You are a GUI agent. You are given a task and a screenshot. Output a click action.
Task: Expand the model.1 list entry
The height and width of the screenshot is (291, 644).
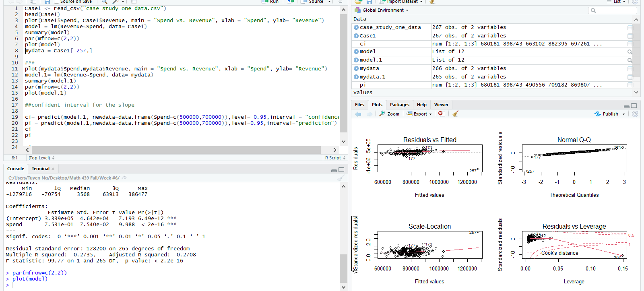tap(356, 60)
